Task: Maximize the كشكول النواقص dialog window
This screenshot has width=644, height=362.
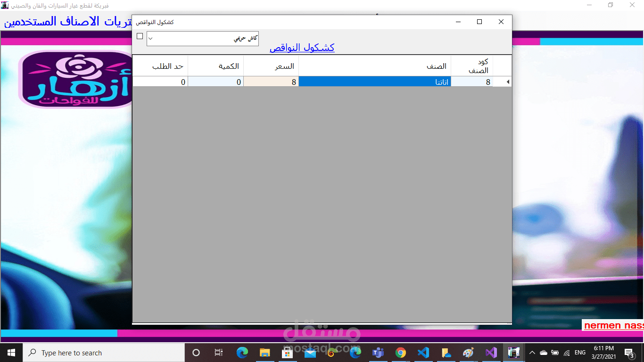Action: (479, 22)
